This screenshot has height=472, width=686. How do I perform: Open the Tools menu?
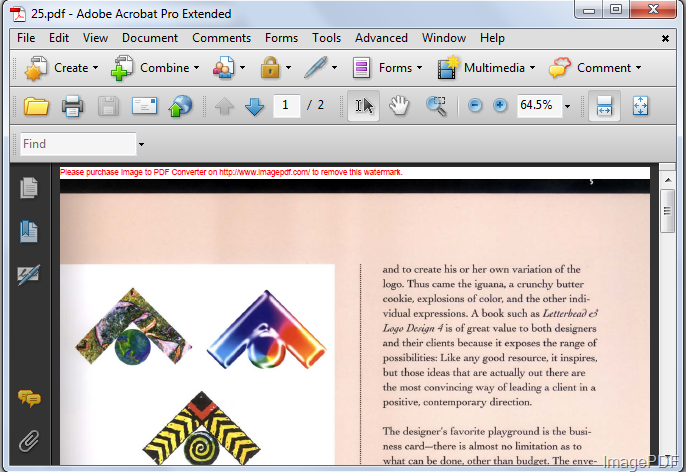coord(326,38)
